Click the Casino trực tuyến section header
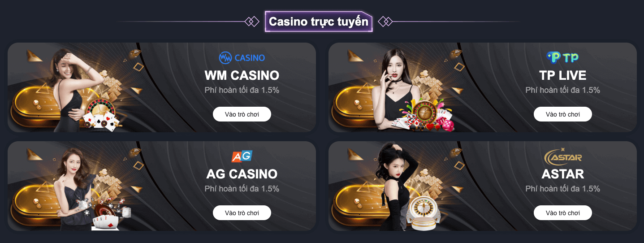644x243 pixels. (319, 22)
